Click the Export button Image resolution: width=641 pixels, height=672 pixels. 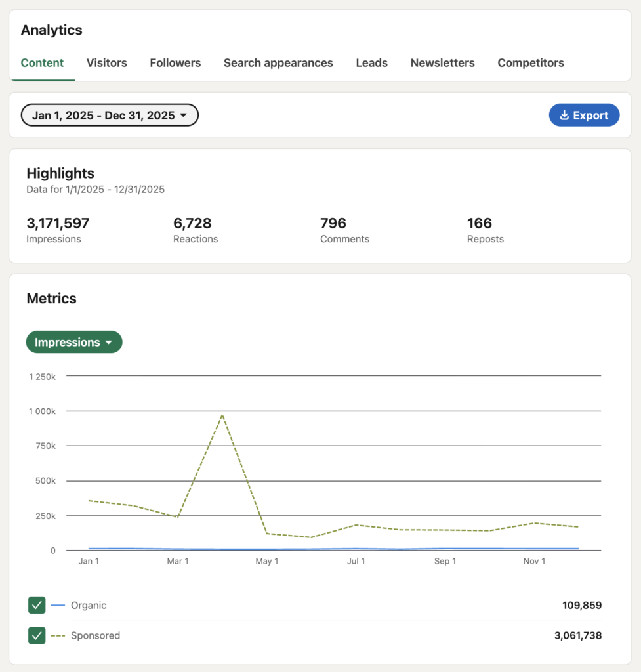pos(584,115)
